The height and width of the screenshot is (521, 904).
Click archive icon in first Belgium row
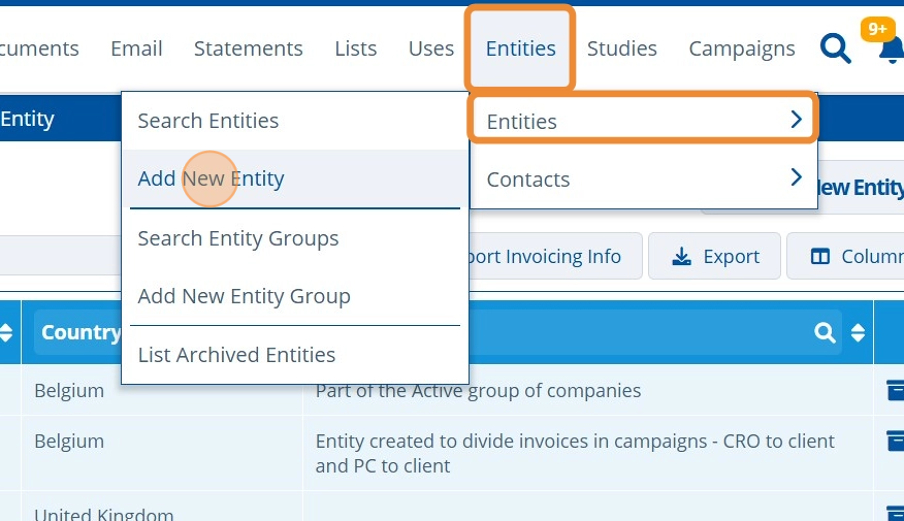(x=895, y=390)
